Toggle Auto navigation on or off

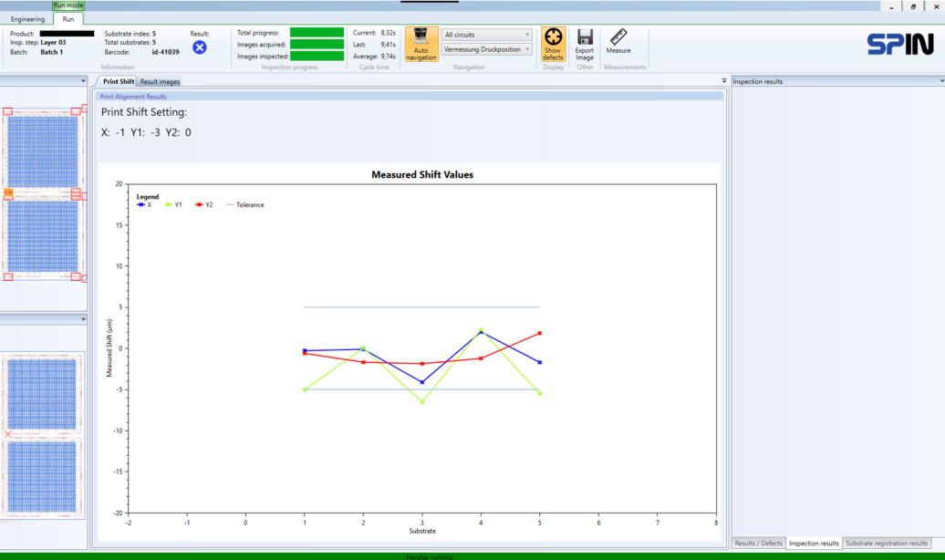(x=421, y=45)
